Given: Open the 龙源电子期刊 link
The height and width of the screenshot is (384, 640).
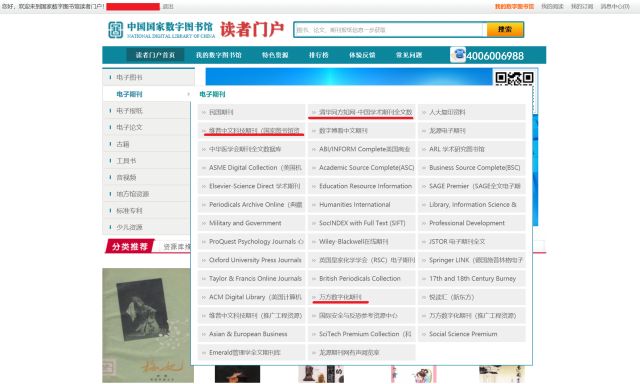Looking at the screenshot, I should (447, 131).
